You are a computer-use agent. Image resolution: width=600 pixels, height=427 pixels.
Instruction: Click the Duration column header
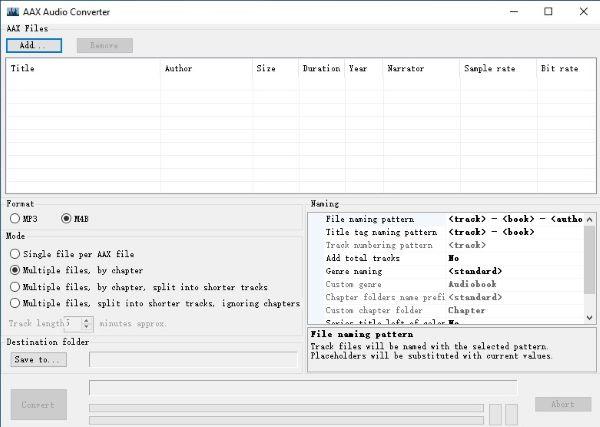tap(321, 68)
